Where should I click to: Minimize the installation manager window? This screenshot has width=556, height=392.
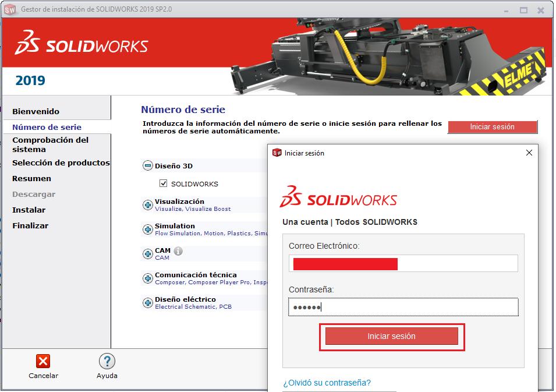(506, 10)
